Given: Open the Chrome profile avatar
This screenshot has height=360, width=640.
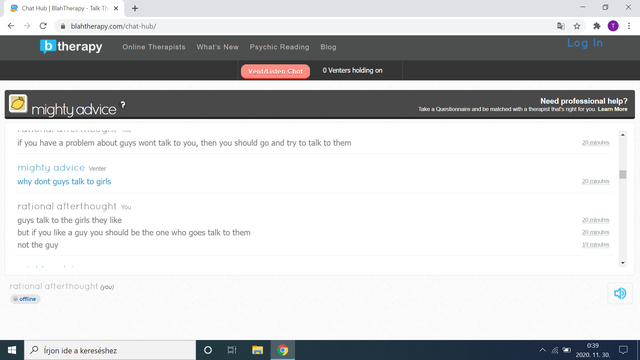Looking at the screenshot, I should click(613, 26).
